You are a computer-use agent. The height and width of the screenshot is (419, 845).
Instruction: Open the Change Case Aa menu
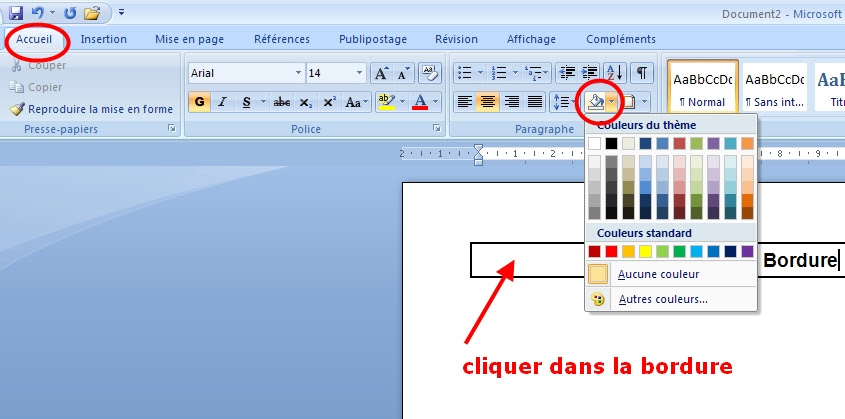pyautogui.click(x=357, y=102)
